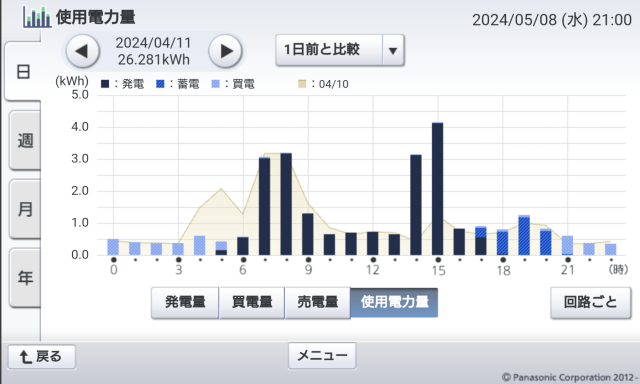The height and width of the screenshot is (384, 640).
Task: Open the 1日前と比較 dropdown arrow
Action: point(393,51)
